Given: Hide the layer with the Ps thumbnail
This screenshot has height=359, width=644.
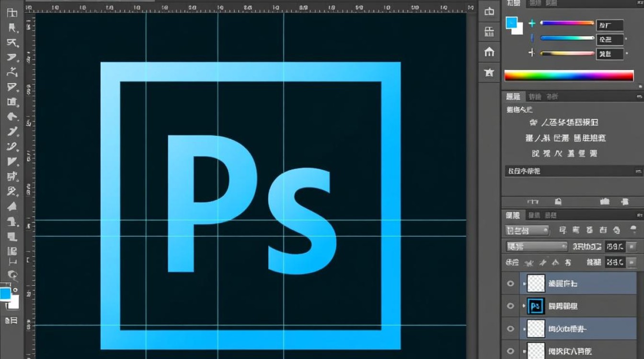Looking at the screenshot, I should pos(510,306).
